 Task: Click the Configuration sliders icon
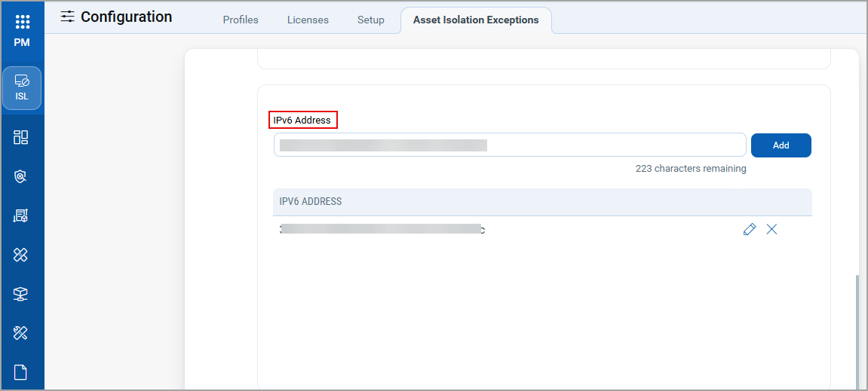pos(68,17)
